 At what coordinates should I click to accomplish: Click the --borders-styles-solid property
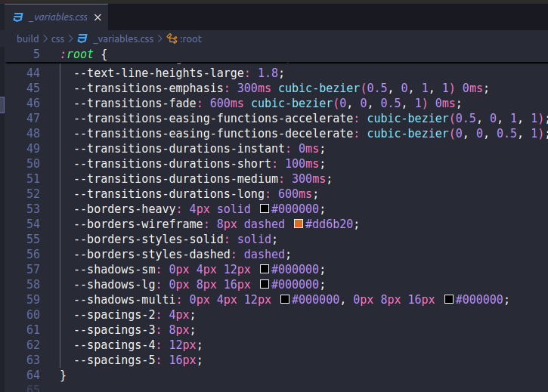pos(149,239)
